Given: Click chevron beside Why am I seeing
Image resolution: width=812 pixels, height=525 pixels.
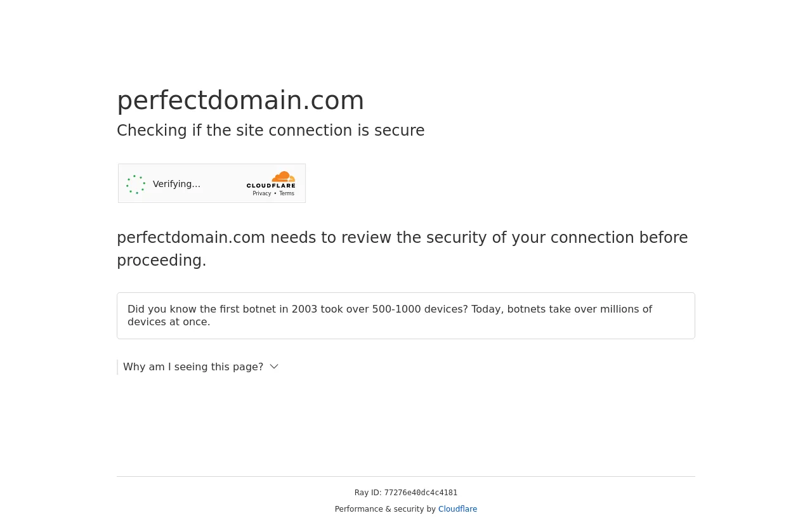Looking at the screenshot, I should tap(274, 367).
